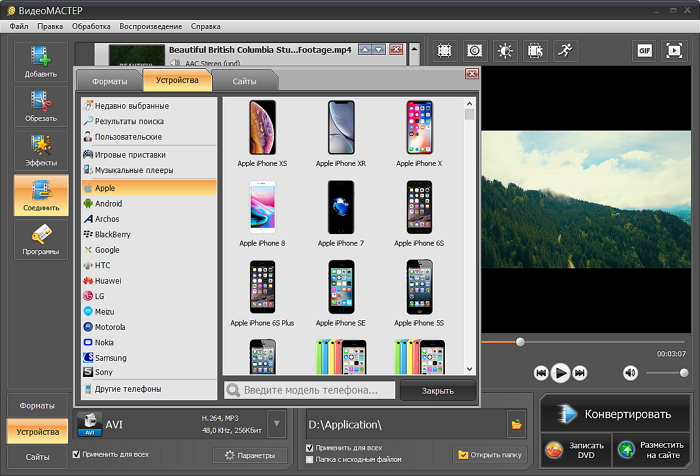Create a GIF with the GIF icon
This screenshot has width=700, height=476.
coord(644,49)
